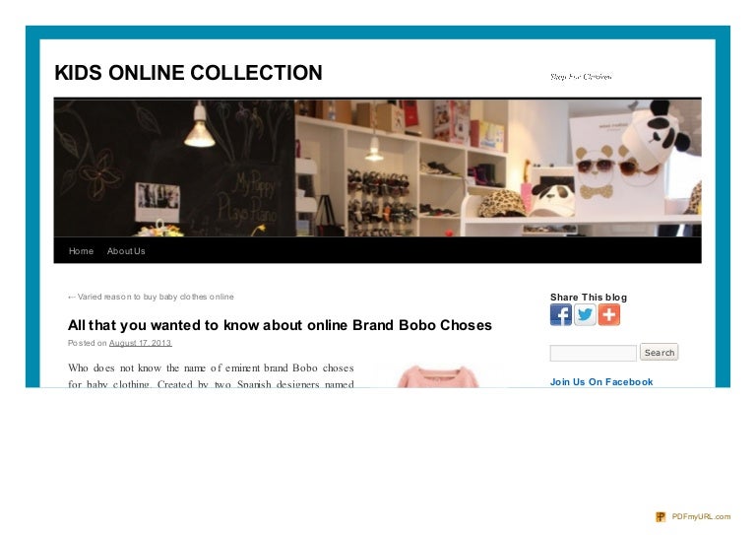Viewport: 756px width, 535px height.
Task: Open more sharing options with orange plus icon
Action: pos(609,315)
